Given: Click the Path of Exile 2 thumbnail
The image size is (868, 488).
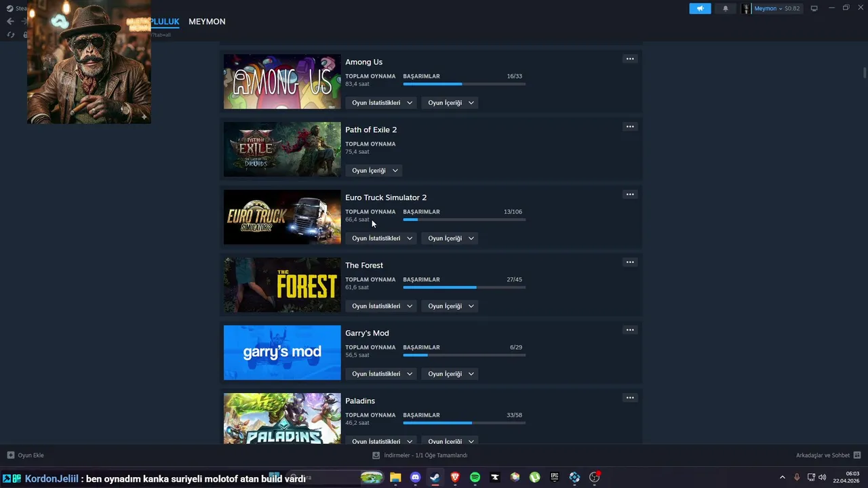Looking at the screenshot, I should [282, 149].
